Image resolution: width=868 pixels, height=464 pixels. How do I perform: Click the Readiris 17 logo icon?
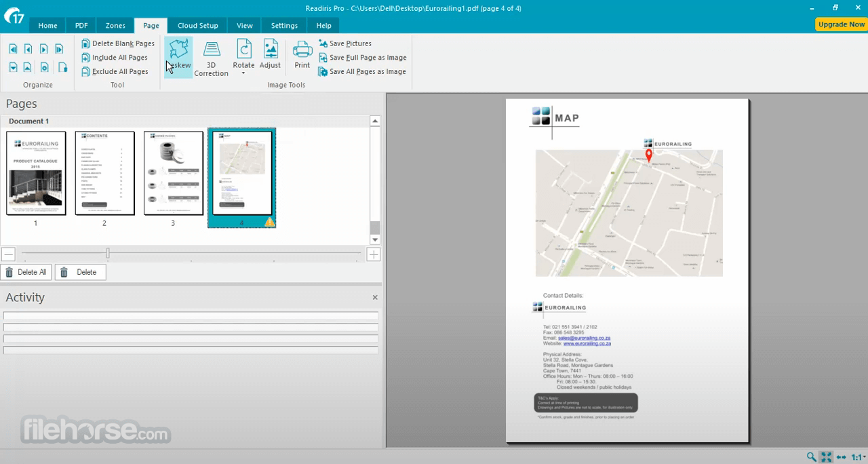[14, 15]
